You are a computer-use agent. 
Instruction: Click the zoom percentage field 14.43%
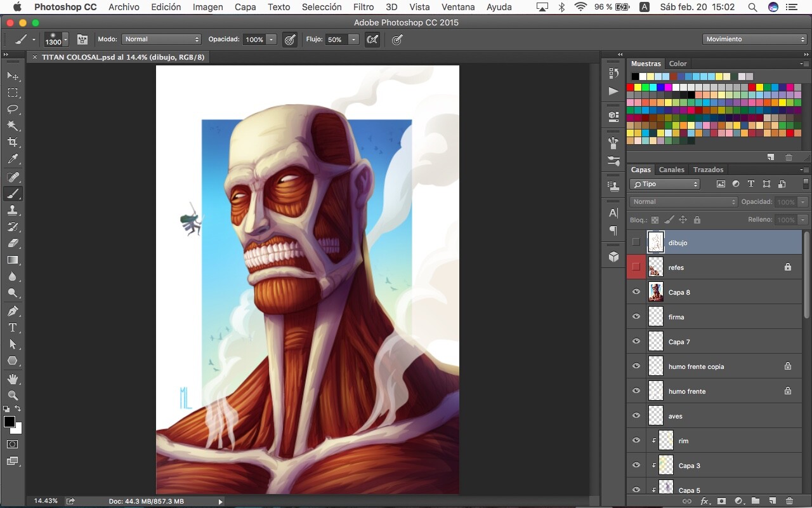point(44,501)
